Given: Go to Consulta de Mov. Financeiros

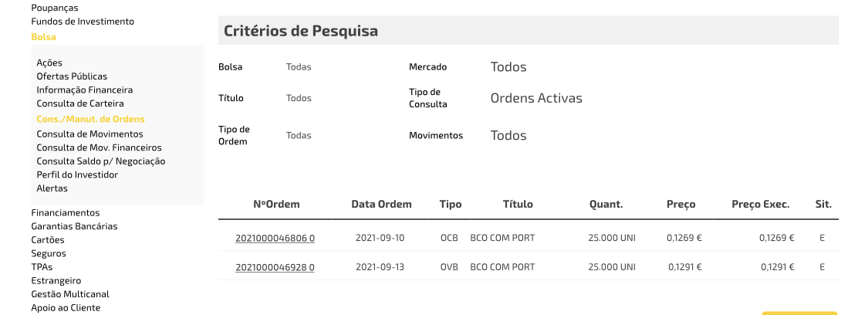Looking at the screenshot, I should coord(99,147).
